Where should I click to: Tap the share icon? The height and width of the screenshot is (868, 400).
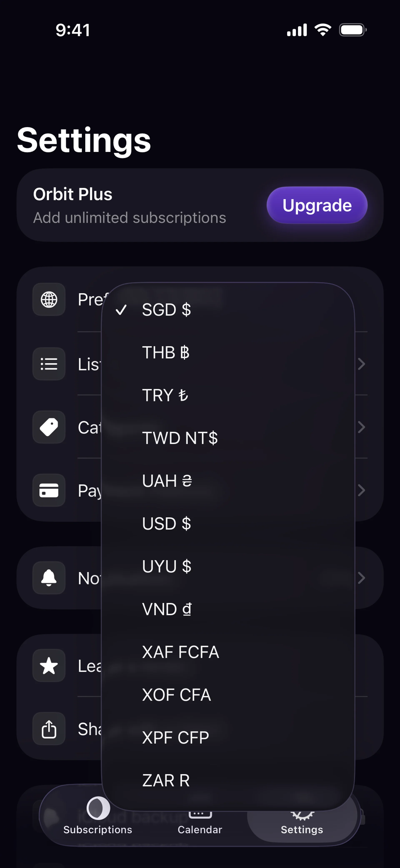pyautogui.click(x=49, y=729)
